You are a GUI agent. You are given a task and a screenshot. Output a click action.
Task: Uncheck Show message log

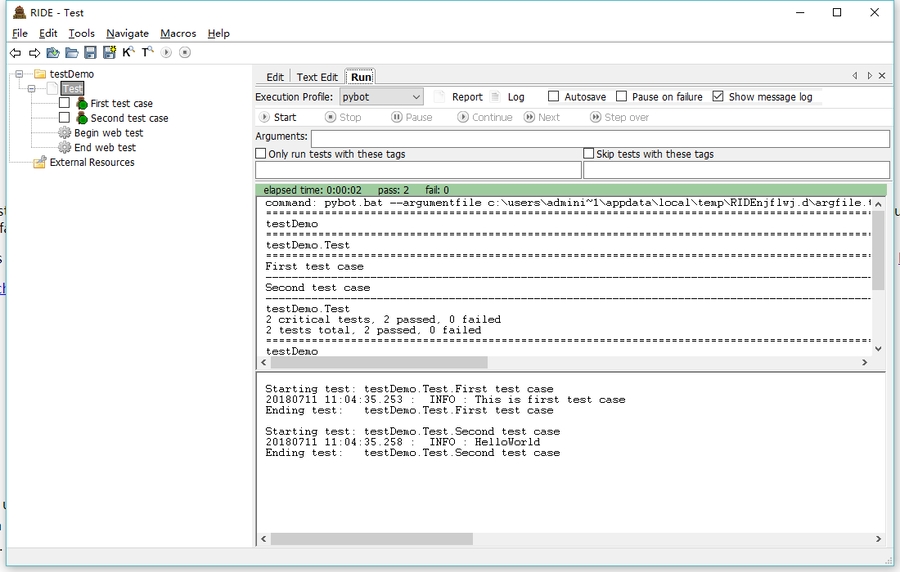(718, 97)
